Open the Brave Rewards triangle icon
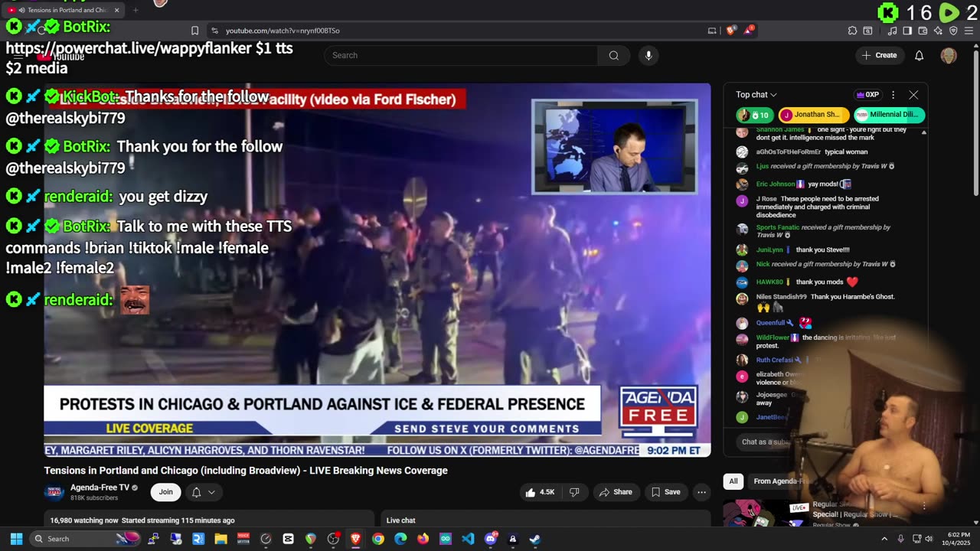980x551 pixels. pyautogui.click(x=750, y=31)
